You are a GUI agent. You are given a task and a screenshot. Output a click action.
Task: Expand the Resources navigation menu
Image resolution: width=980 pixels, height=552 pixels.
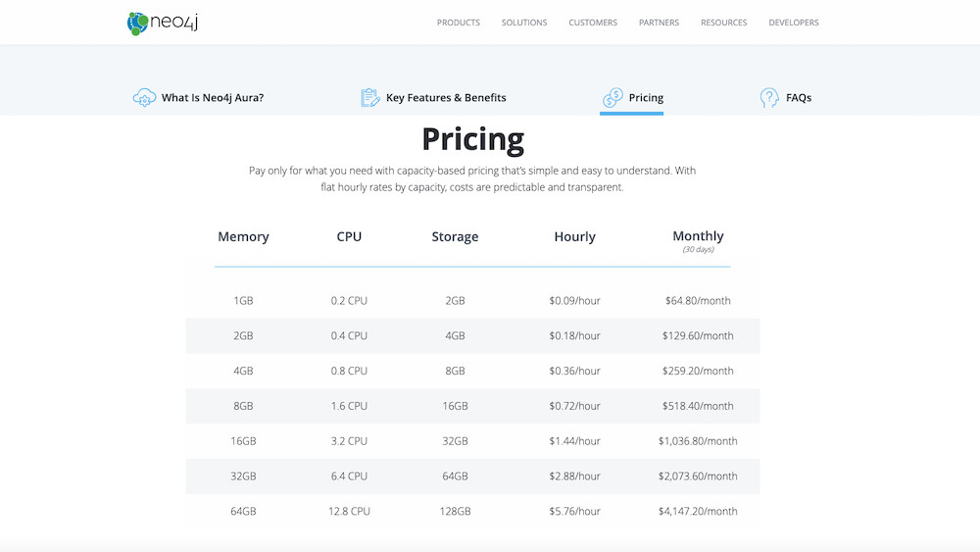pos(723,23)
